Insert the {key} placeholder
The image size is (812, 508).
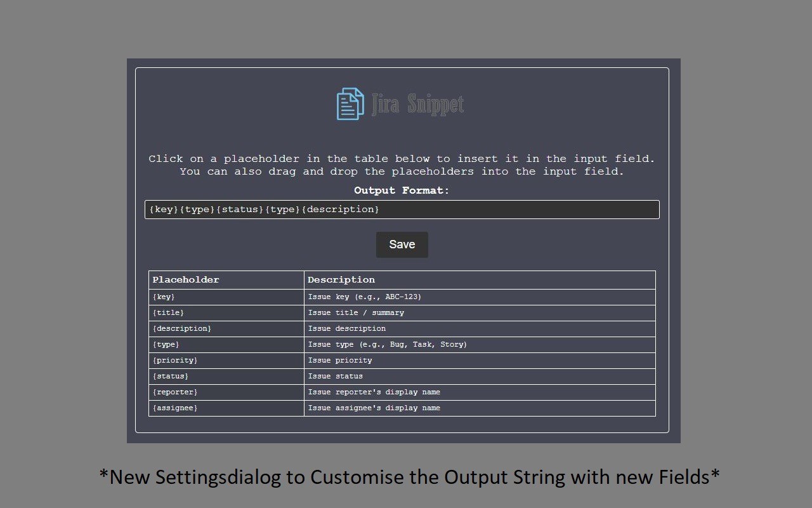pos(226,297)
